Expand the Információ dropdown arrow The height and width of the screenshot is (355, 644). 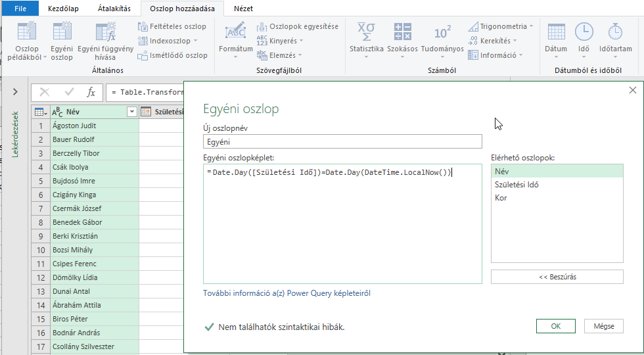coord(520,55)
